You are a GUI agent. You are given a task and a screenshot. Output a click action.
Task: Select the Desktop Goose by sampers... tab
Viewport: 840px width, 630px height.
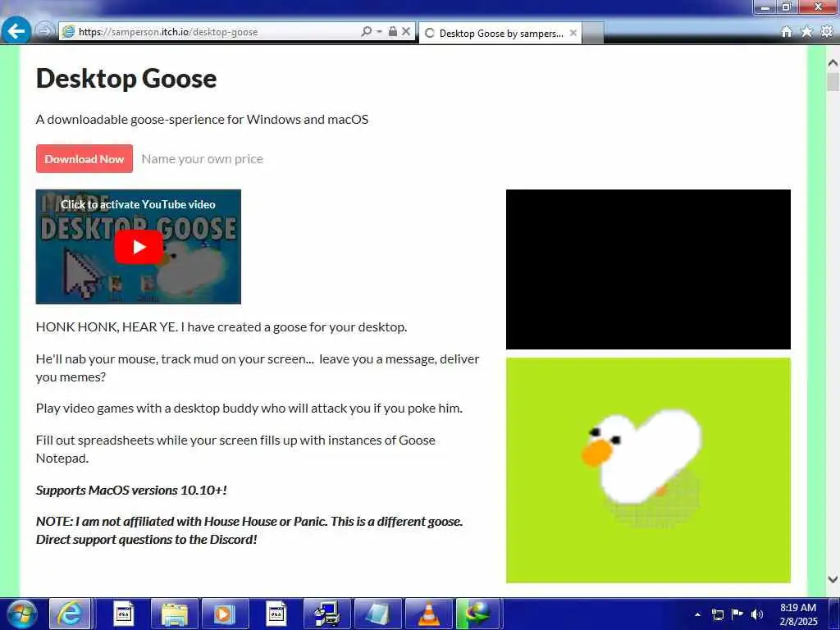coord(500,33)
